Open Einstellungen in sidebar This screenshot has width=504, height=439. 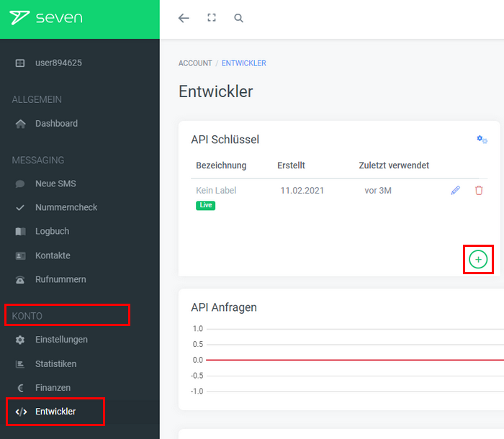tap(61, 340)
